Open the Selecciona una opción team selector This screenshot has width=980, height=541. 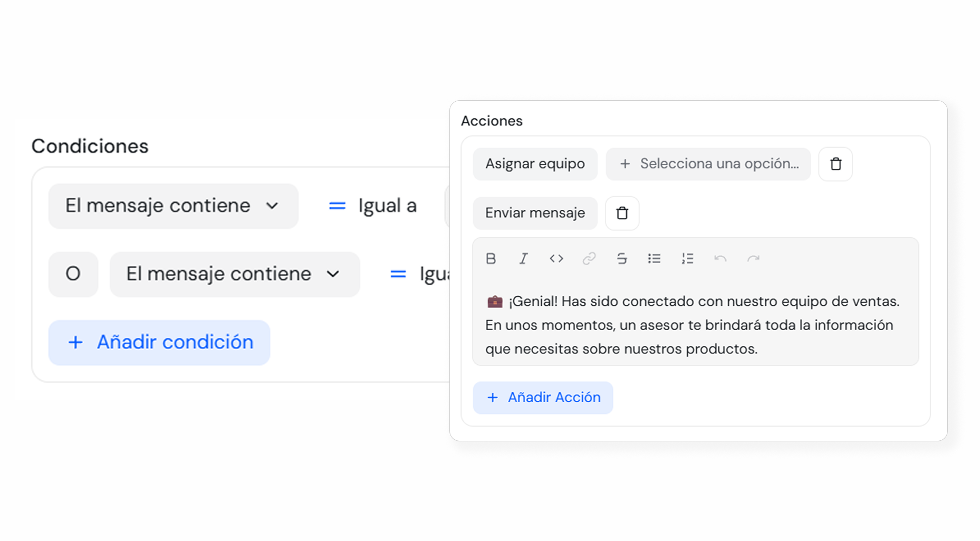tap(708, 164)
